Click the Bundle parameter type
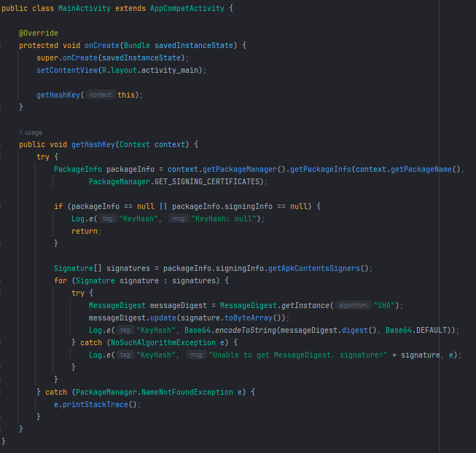The width and height of the screenshot is (476, 453). (x=137, y=45)
